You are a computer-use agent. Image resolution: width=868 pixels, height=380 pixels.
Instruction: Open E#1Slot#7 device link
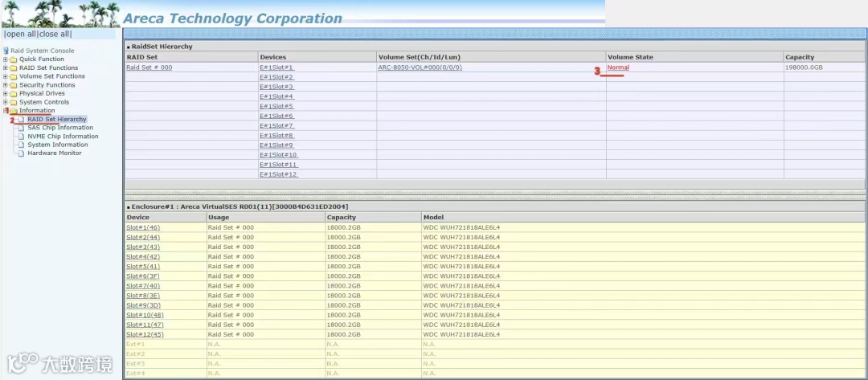pos(276,125)
